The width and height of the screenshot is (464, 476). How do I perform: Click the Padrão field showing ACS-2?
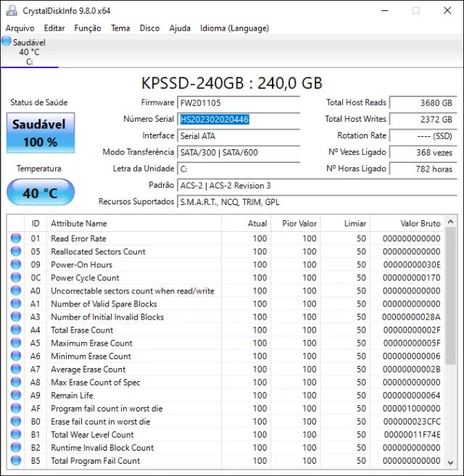point(317,185)
